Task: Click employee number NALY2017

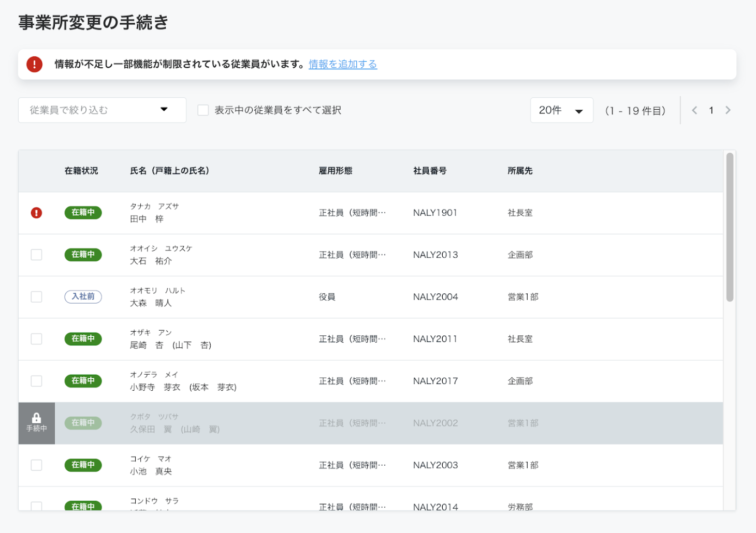Action: tap(435, 381)
